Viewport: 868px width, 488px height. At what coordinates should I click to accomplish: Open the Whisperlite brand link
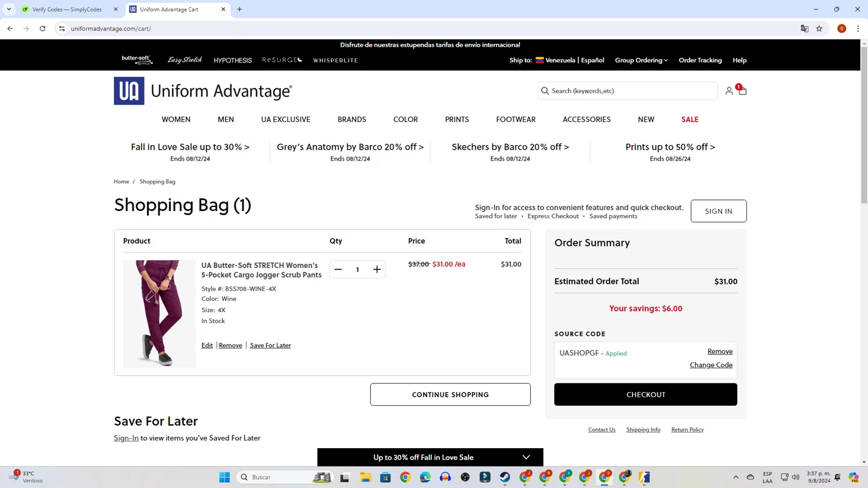pyautogui.click(x=336, y=60)
